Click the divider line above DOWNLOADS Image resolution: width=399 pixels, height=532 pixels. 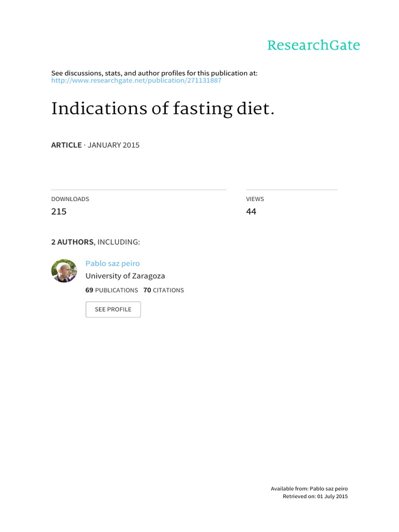tap(139, 190)
